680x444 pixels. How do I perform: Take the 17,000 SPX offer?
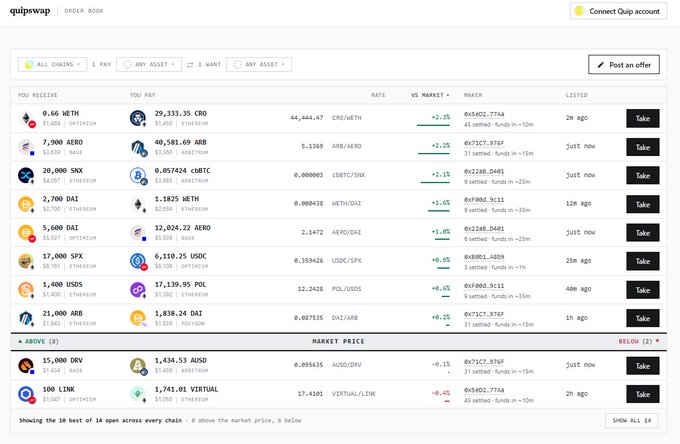(643, 261)
